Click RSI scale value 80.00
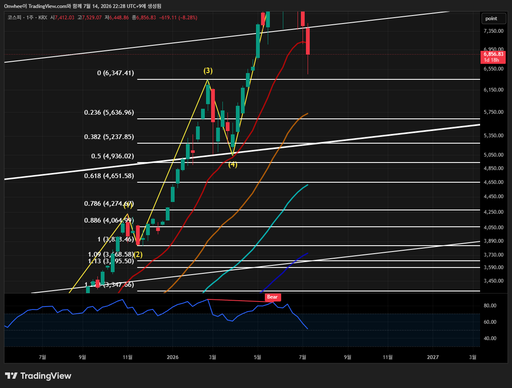This screenshot has height=388, width=512. click(x=490, y=305)
